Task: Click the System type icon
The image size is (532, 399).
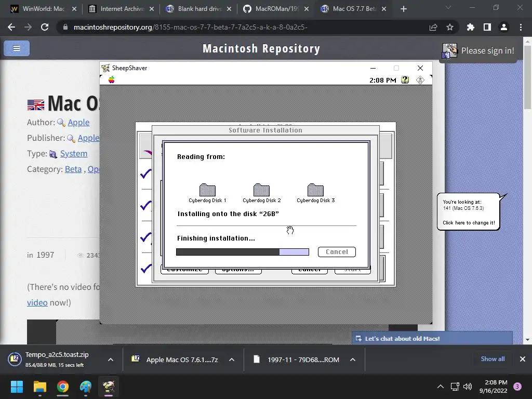Action: pos(54,154)
